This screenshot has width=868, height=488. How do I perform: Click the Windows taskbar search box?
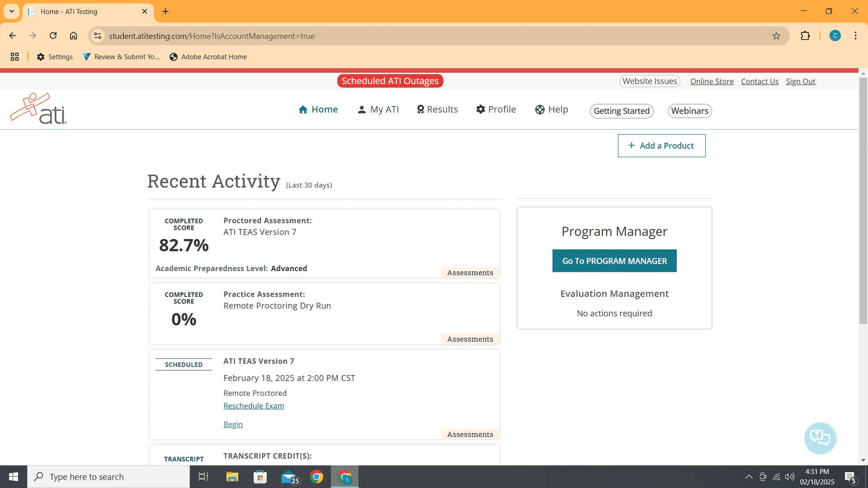[x=108, y=477]
